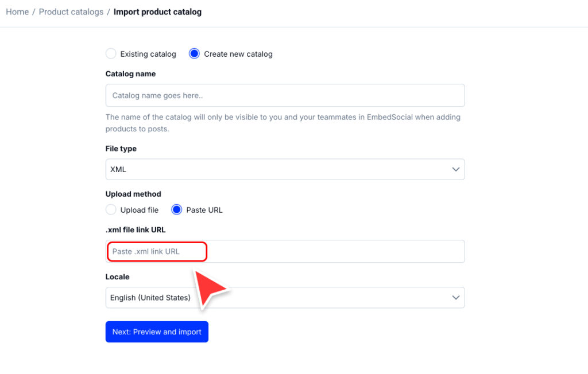
Task: Click the File type label
Action: coord(121,149)
